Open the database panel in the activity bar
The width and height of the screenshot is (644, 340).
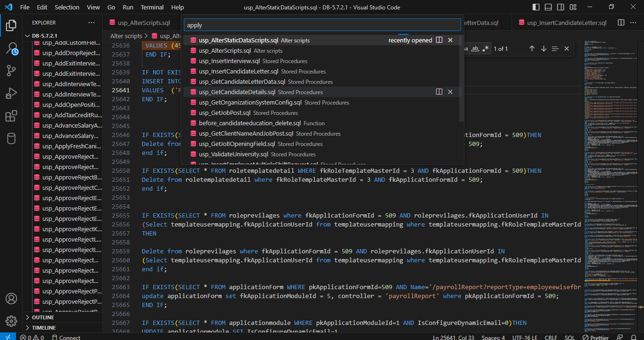point(11,138)
